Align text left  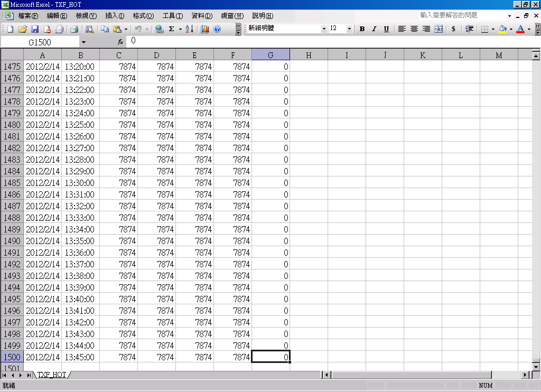pyautogui.click(x=402, y=29)
